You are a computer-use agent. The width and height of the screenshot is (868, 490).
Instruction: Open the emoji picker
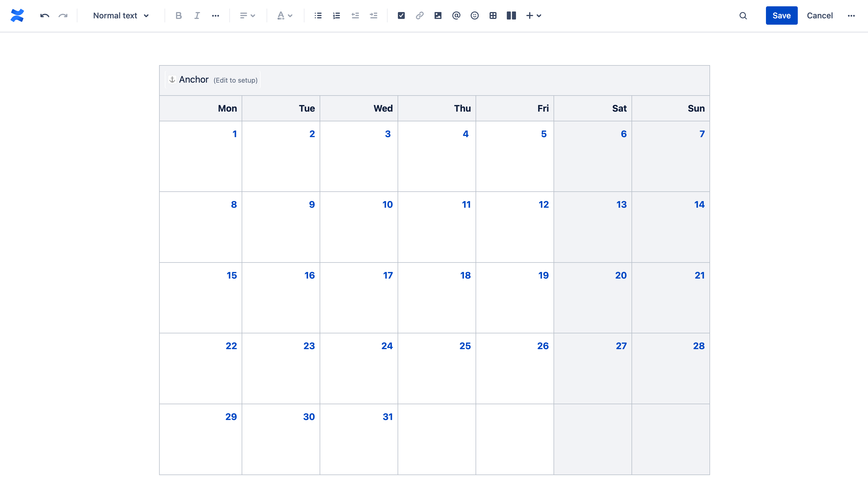click(x=474, y=15)
